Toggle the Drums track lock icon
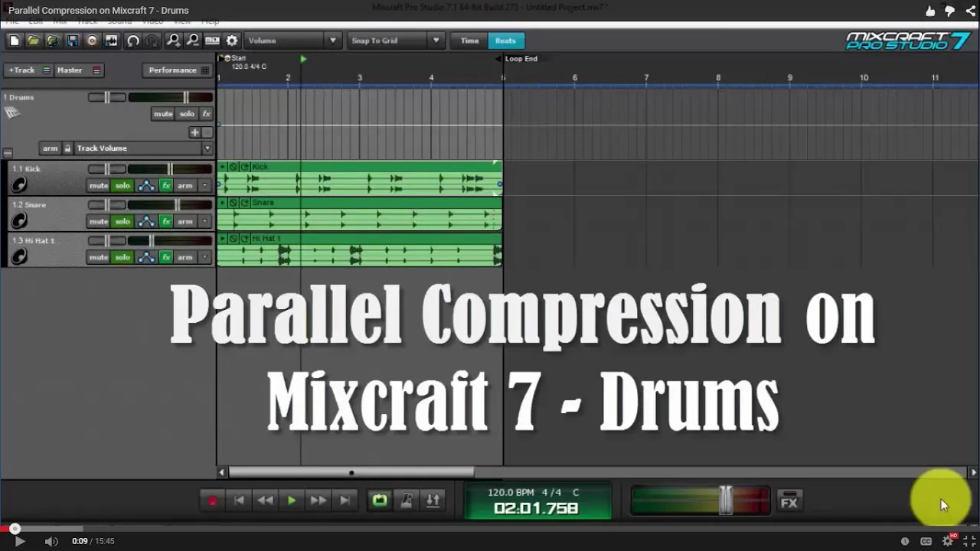 point(67,148)
